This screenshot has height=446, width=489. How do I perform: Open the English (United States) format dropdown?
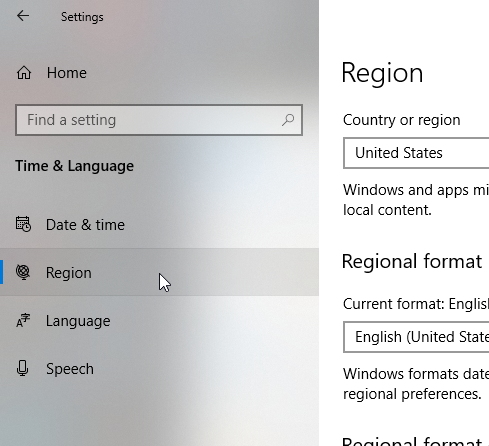416,337
